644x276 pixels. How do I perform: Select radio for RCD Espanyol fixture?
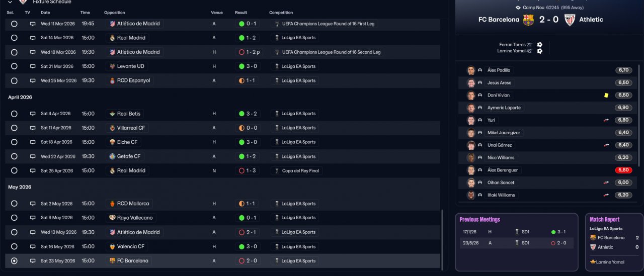[14, 80]
